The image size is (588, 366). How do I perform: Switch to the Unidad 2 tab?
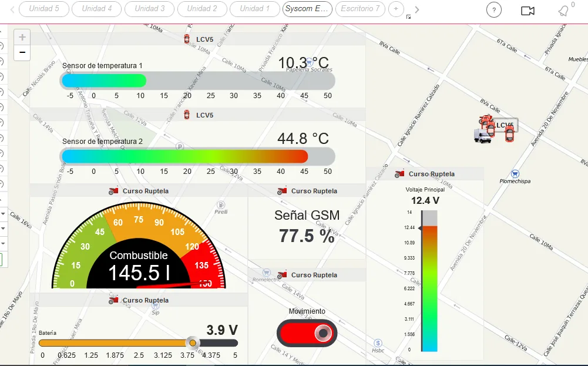pyautogui.click(x=202, y=9)
